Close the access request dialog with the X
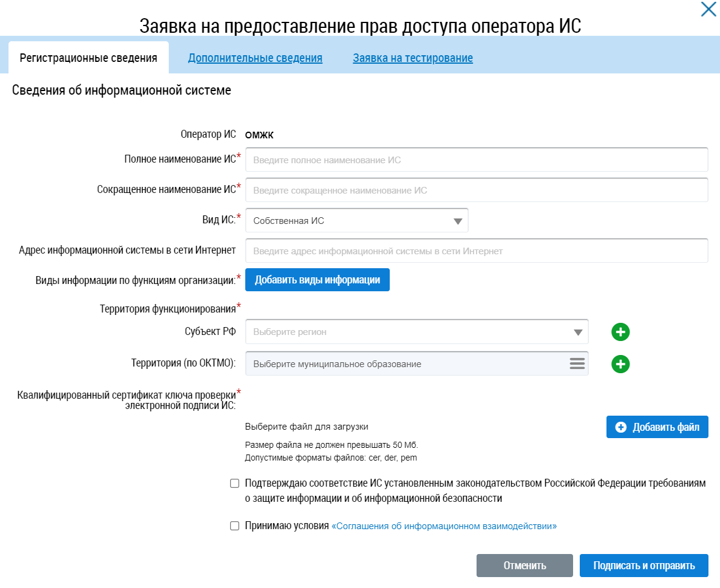 coord(708,10)
